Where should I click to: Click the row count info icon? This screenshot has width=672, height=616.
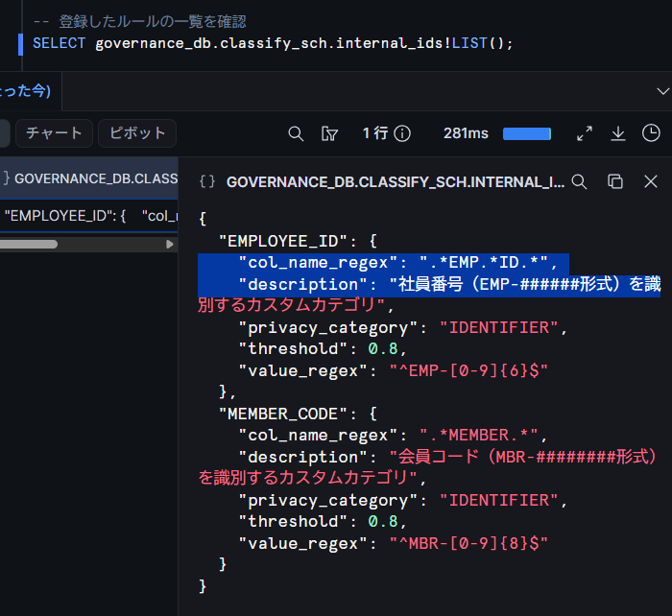pyautogui.click(x=402, y=133)
